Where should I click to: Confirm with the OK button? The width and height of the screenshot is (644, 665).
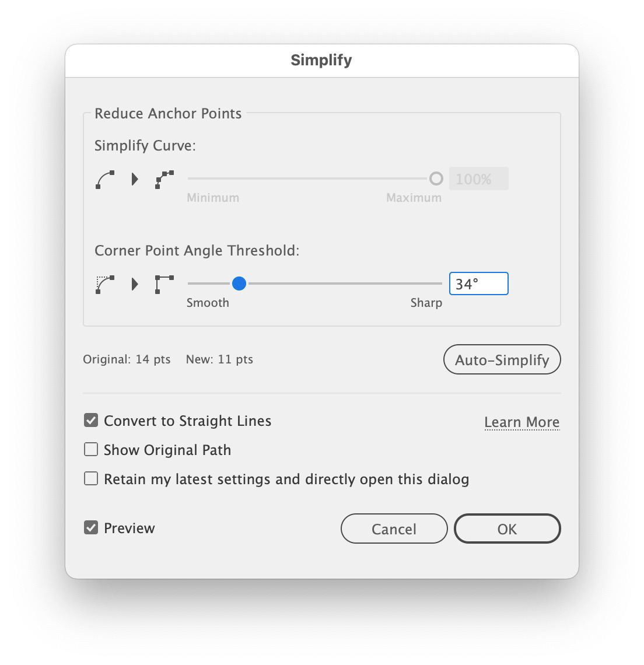[x=508, y=528]
